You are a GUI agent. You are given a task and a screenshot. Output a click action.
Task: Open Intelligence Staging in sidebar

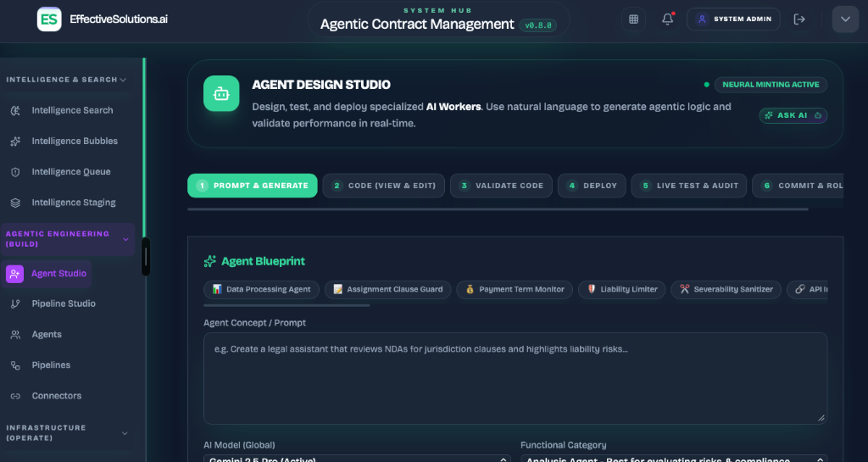click(72, 203)
